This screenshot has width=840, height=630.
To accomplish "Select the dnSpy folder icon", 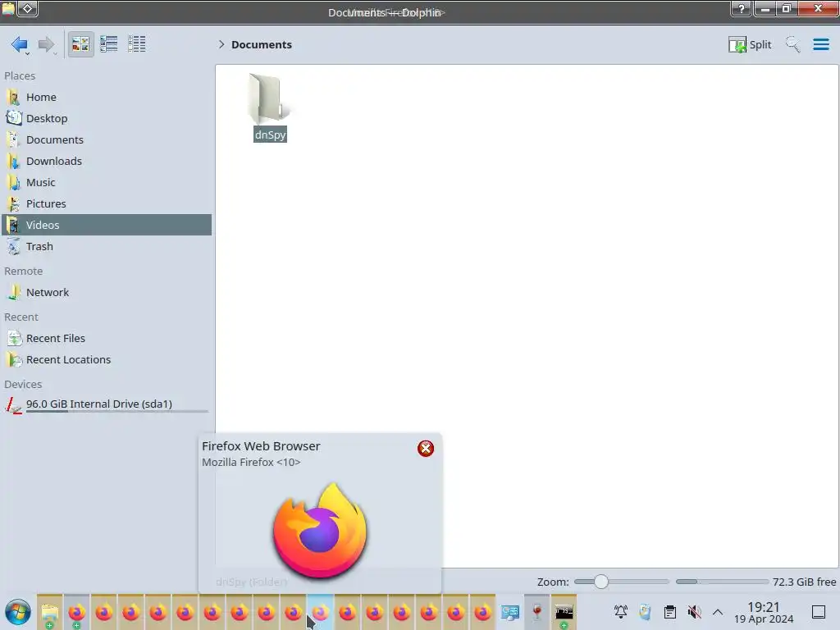I will 269,98.
